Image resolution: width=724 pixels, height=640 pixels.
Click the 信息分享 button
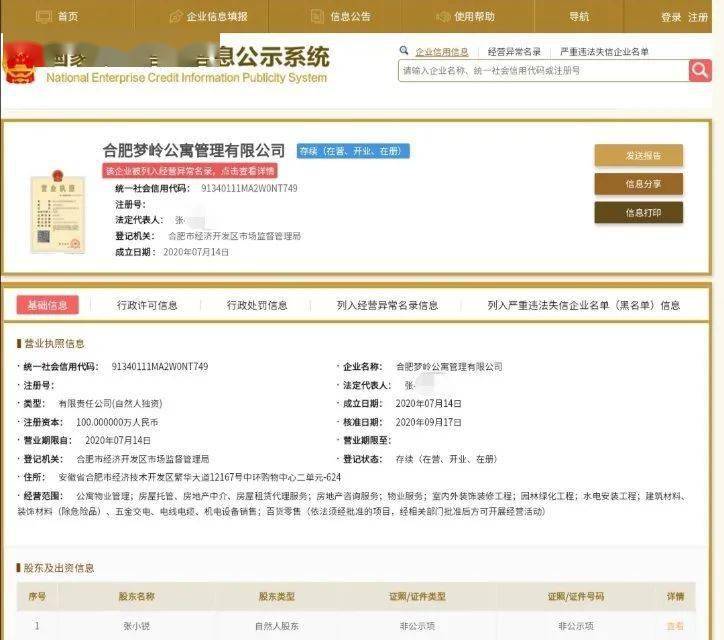point(639,184)
